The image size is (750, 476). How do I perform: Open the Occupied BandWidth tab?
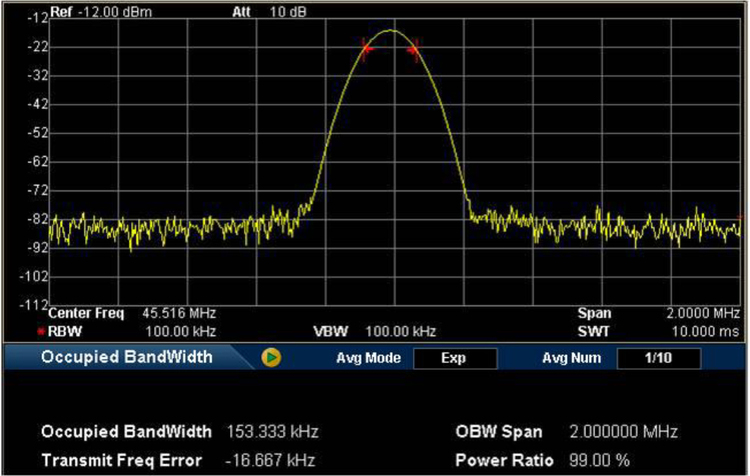click(x=126, y=357)
